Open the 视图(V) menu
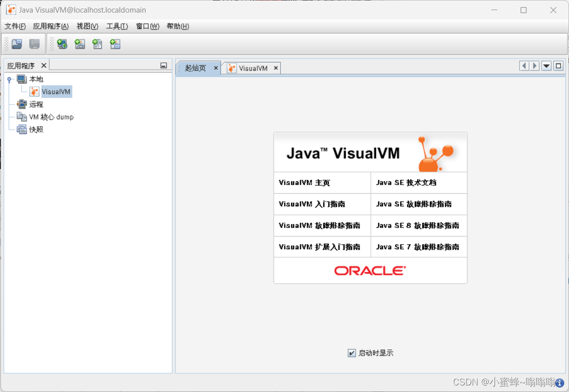 (87, 26)
